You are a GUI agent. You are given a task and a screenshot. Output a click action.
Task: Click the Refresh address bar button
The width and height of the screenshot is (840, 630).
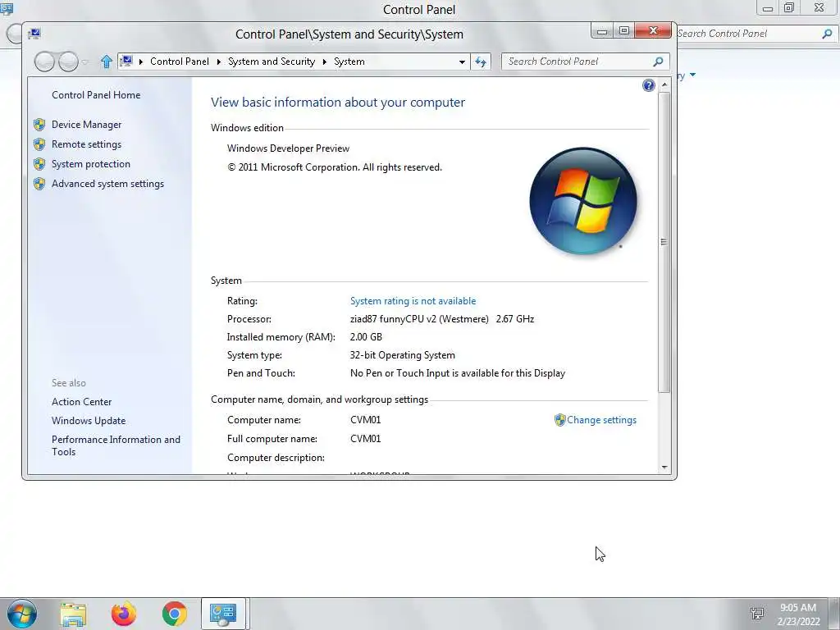[481, 62]
